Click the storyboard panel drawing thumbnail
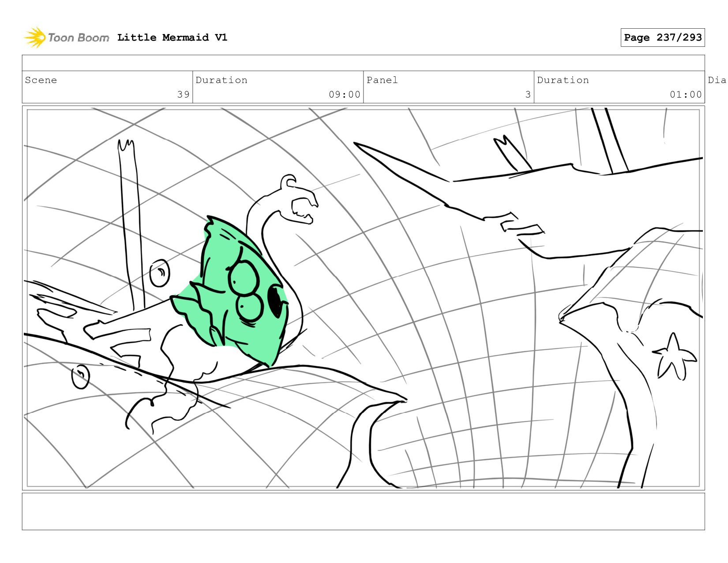 tap(363, 298)
